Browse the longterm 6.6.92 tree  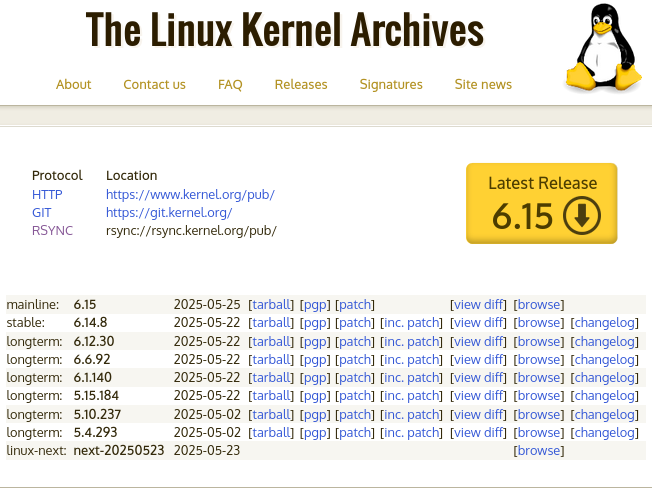coord(539,360)
